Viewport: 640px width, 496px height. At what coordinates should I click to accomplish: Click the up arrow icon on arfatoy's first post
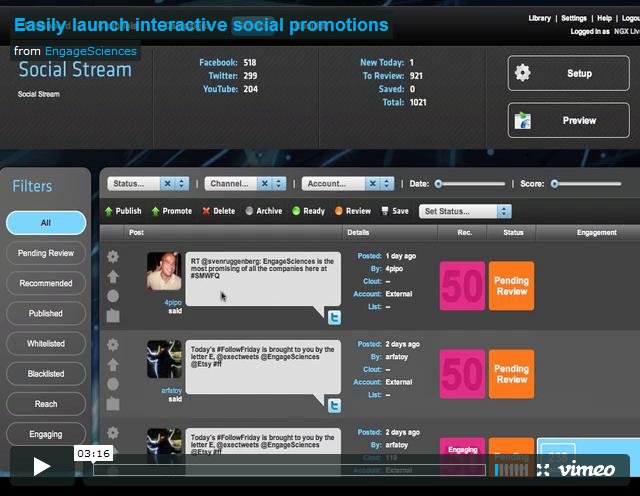coord(113,365)
